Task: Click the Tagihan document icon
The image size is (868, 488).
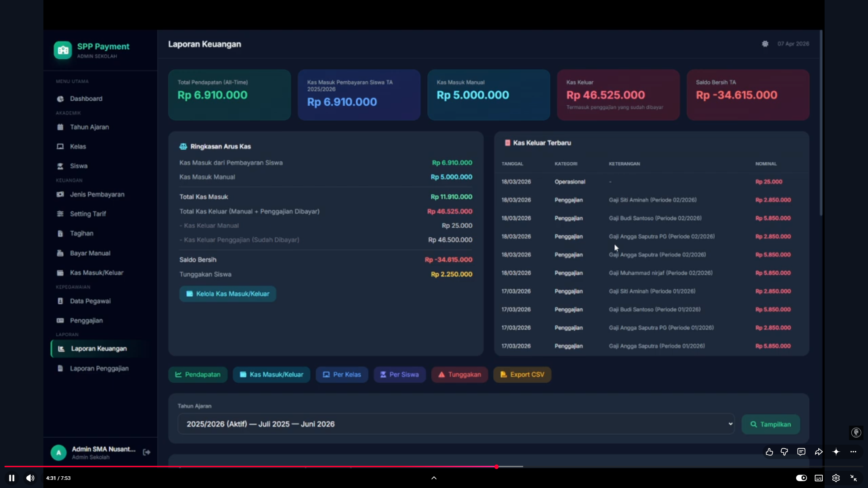Action: click(x=60, y=234)
